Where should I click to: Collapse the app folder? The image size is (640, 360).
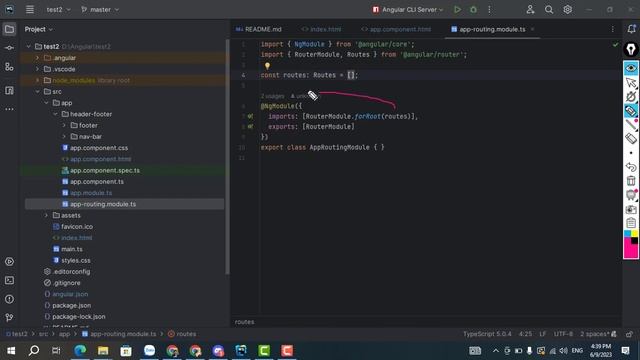[x=47, y=103]
